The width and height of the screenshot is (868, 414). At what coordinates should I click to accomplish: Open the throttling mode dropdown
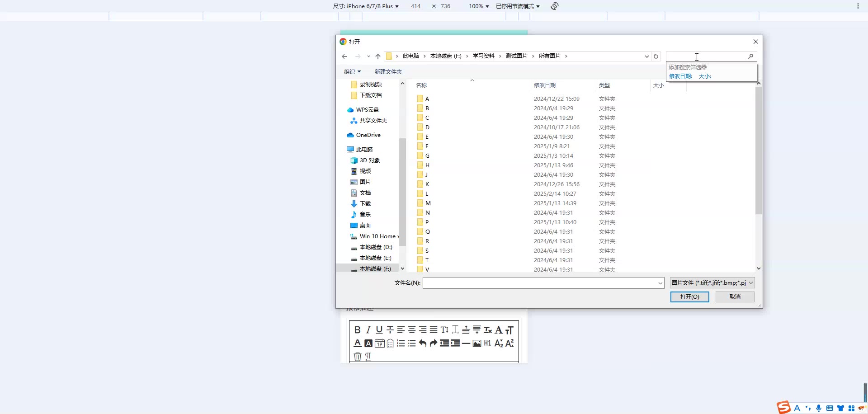click(518, 6)
